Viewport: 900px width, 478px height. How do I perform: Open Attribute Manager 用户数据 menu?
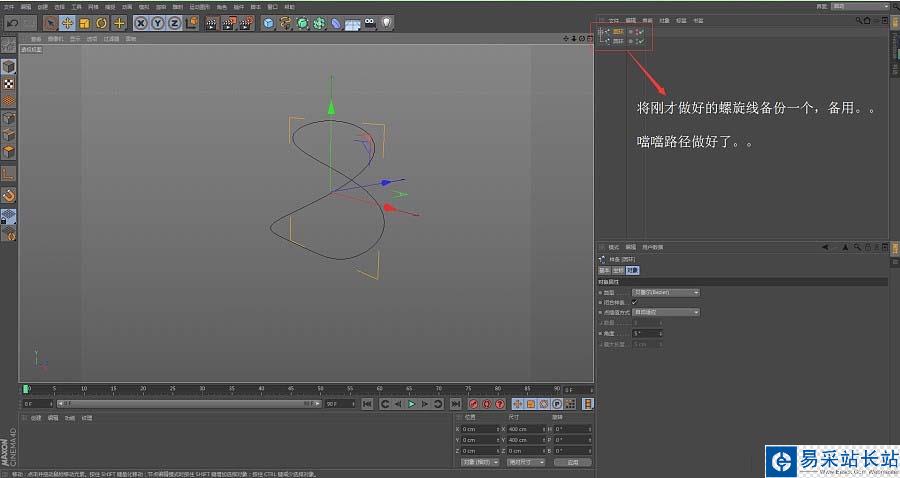653,247
